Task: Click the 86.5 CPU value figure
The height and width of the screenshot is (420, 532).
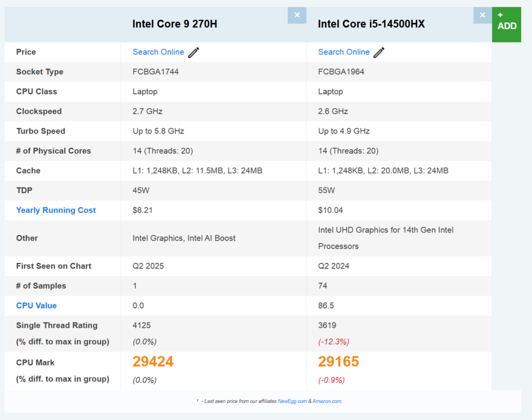Action: 326,306
